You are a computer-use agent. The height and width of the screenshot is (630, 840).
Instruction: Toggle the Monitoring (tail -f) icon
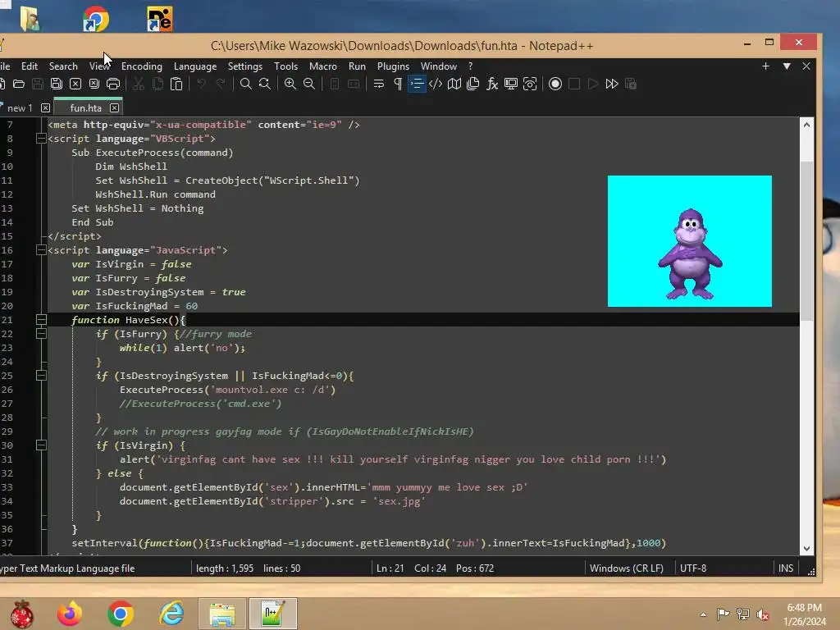pos(530,84)
